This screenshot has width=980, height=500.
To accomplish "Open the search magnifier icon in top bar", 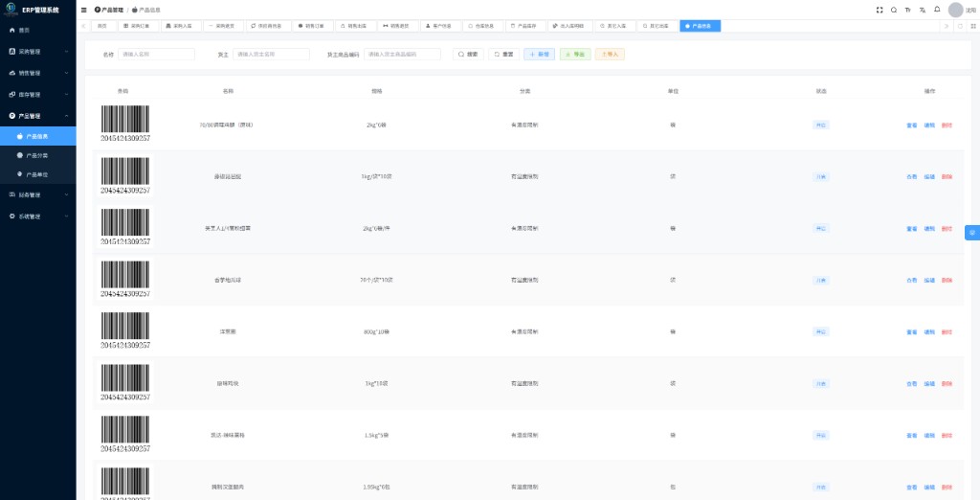I will point(894,10).
